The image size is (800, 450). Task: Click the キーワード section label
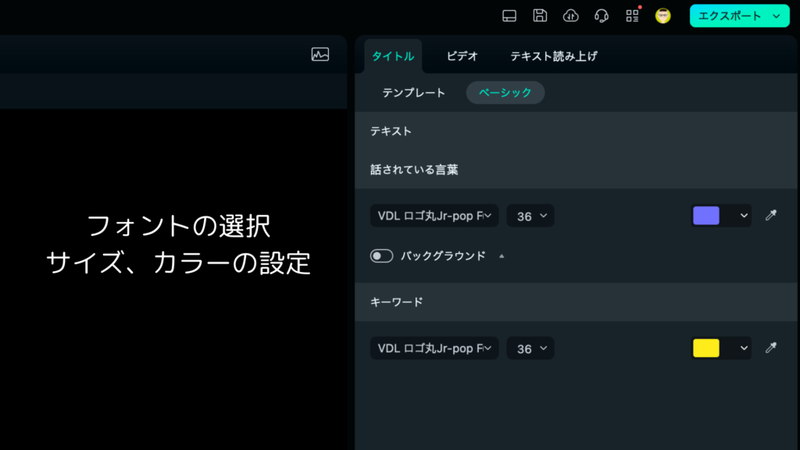pos(396,302)
